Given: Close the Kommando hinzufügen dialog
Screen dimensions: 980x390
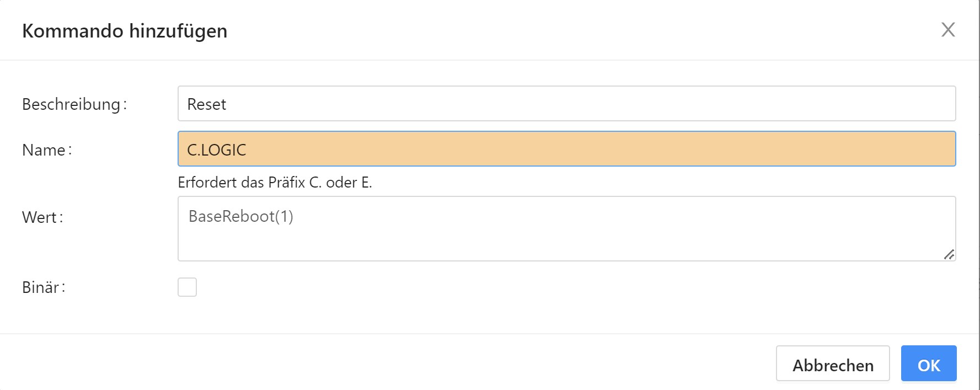Looking at the screenshot, I should coord(947,30).
